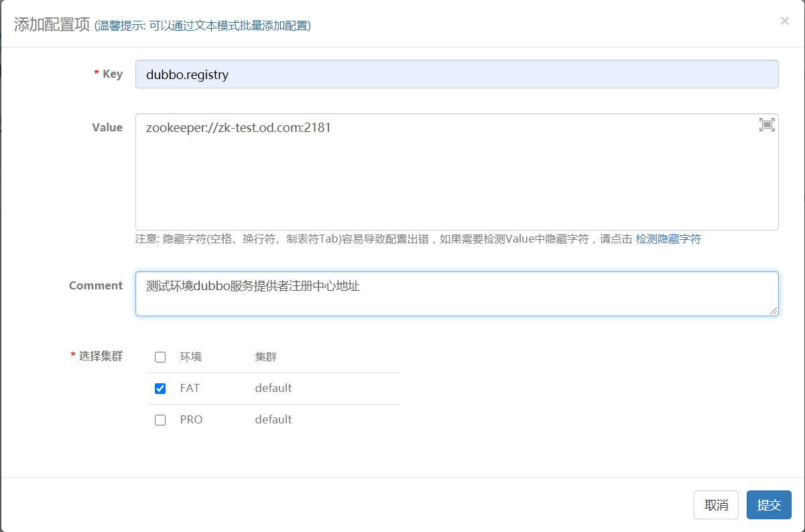The width and height of the screenshot is (805, 532).
Task: Click the Value field label
Action: point(107,127)
